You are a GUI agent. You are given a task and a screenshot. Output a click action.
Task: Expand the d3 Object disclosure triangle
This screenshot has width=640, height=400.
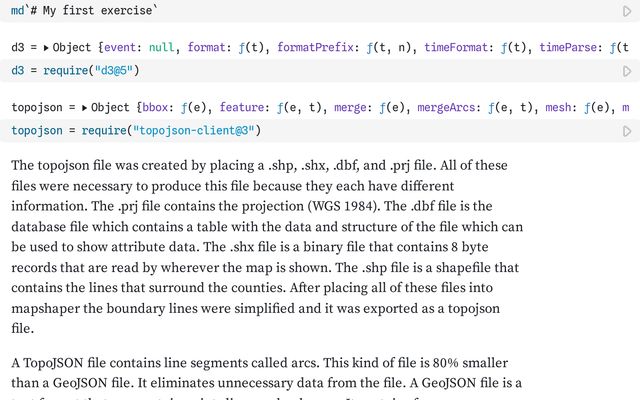tap(46, 48)
